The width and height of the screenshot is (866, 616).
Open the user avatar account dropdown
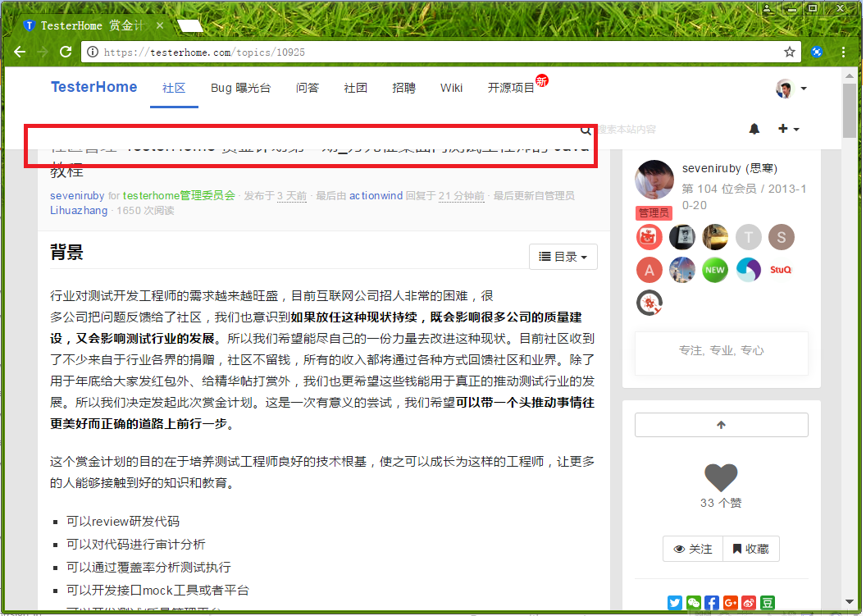[x=791, y=89]
